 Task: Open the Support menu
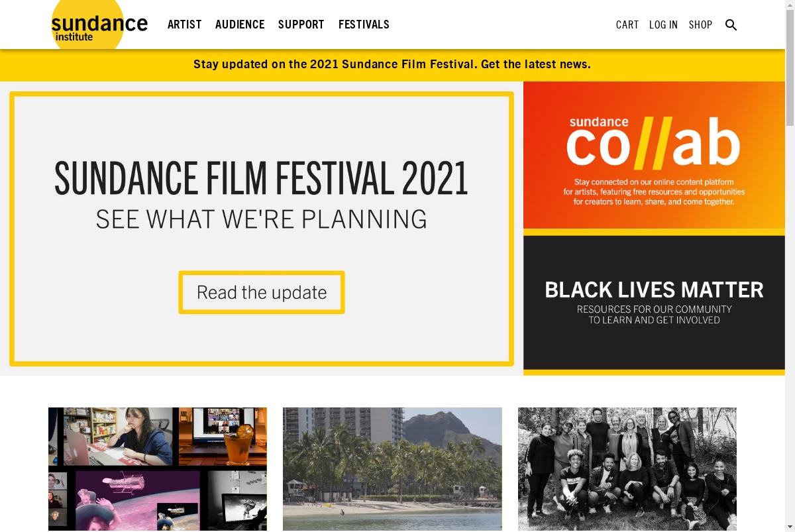301,25
